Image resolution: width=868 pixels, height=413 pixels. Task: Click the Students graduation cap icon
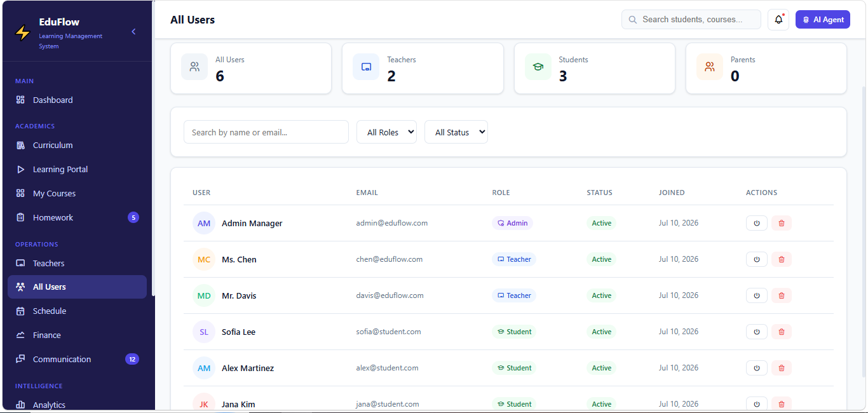(x=538, y=67)
